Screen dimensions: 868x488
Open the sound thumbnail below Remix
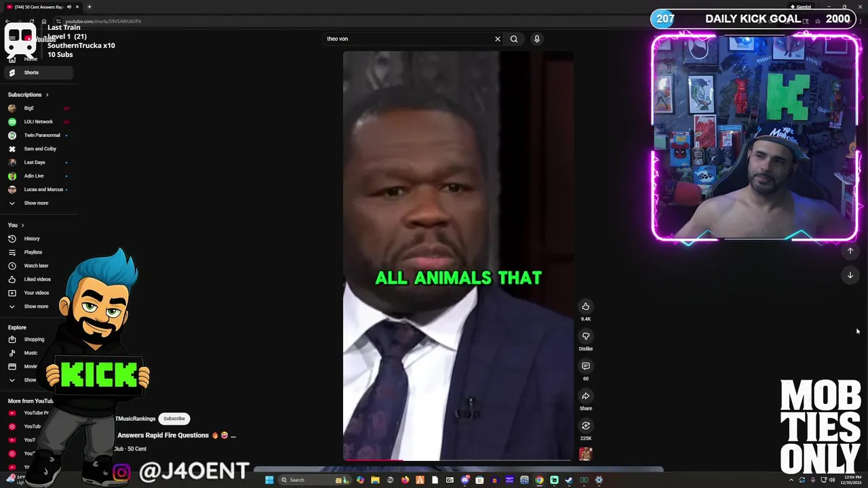(586, 454)
